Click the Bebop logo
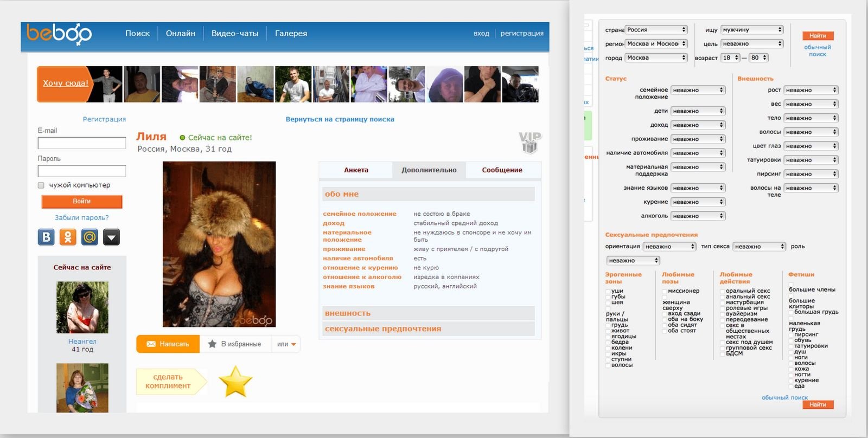Screen dimensions: 868x438 click(x=59, y=34)
